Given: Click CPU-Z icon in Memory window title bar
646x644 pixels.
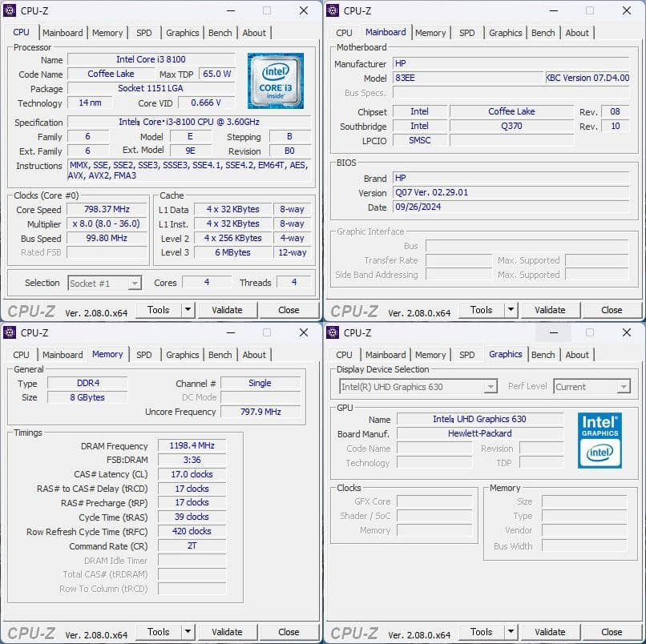Looking at the screenshot, I should point(10,332).
